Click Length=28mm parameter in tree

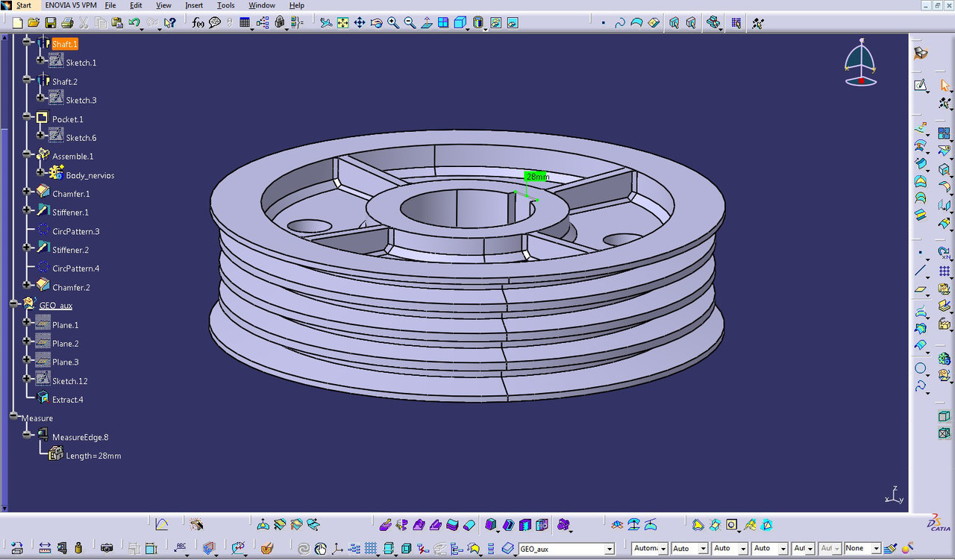coord(93,456)
